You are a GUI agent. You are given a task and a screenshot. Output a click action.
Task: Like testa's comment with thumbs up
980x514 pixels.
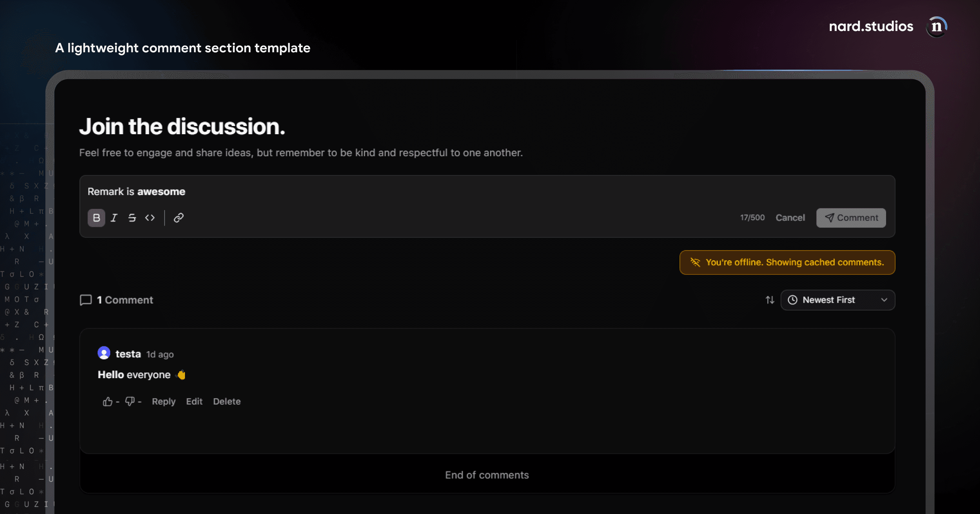click(107, 402)
